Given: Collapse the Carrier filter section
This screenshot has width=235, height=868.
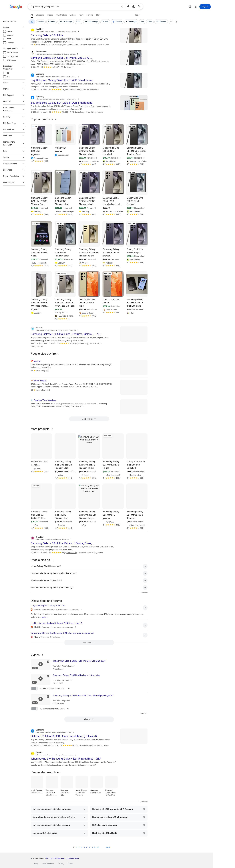Looking at the screenshot, I should [x=23, y=27].
